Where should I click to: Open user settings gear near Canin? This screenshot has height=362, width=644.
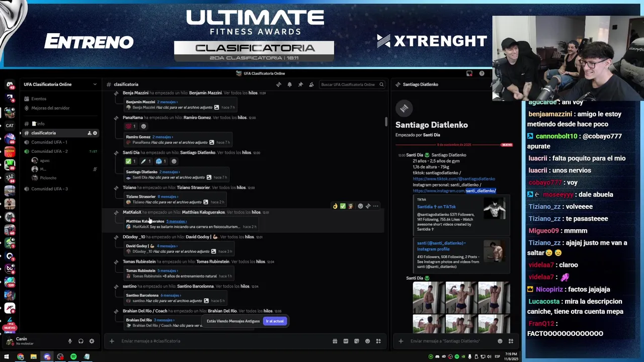coord(92,341)
